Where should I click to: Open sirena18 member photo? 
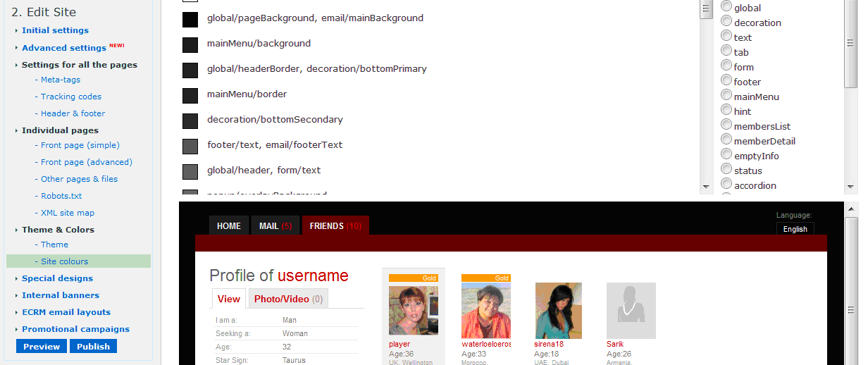click(559, 310)
